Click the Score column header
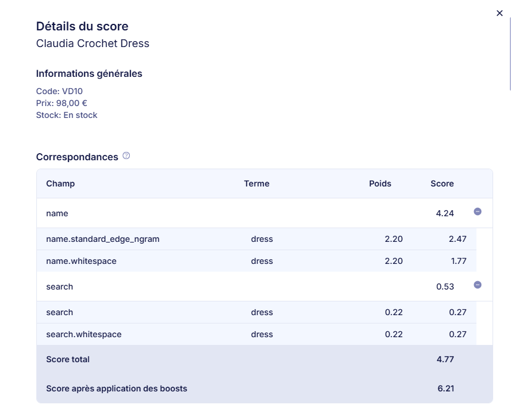This screenshot has height=420, width=511. [x=442, y=183]
